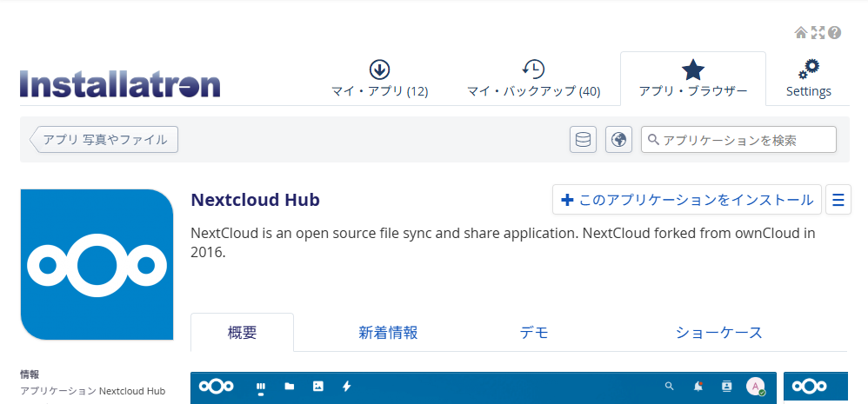The width and height of the screenshot is (868, 404).
Task: Click the Nextcloud Hub title text
Action: [x=255, y=200]
